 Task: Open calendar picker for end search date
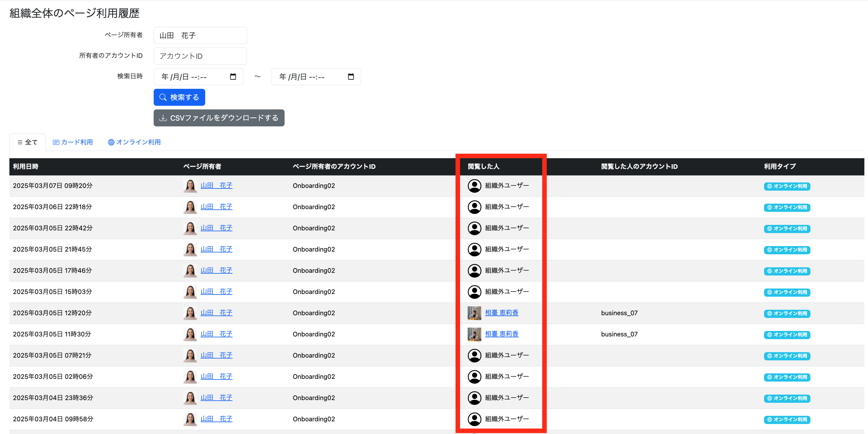coord(351,76)
